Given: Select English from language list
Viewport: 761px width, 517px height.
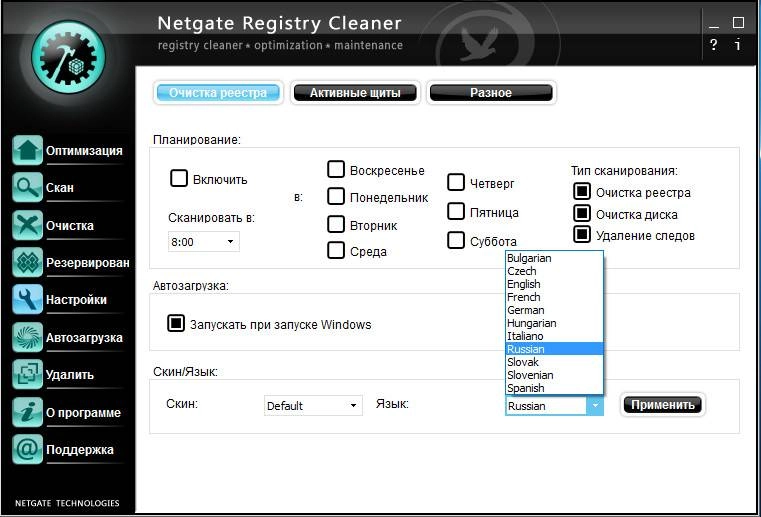Looking at the screenshot, I should click(554, 284).
